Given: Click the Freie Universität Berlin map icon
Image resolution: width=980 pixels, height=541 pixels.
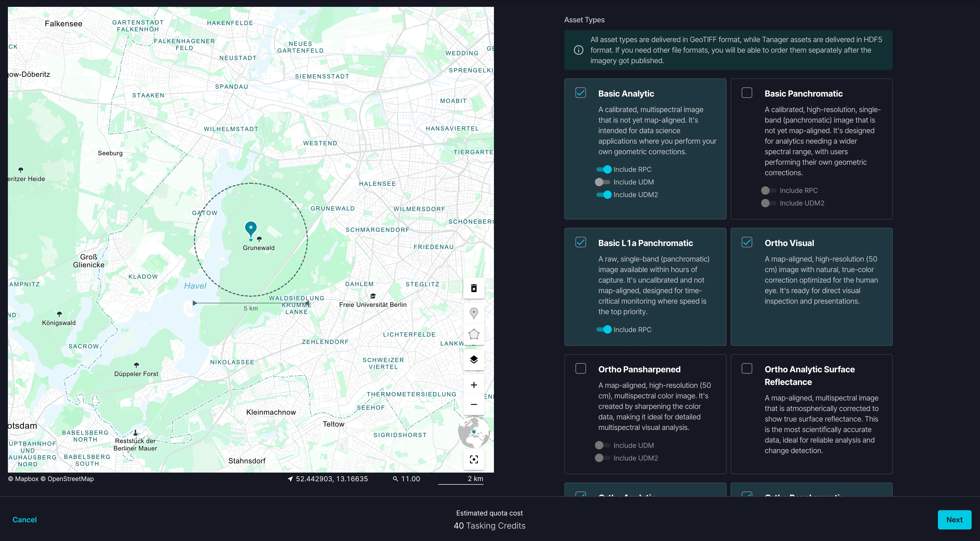Looking at the screenshot, I should coord(373,296).
